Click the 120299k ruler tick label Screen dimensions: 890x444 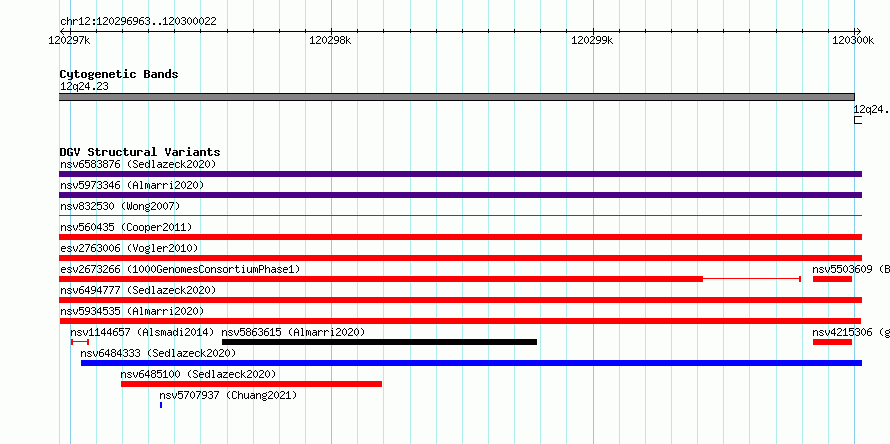click(592, 40)
